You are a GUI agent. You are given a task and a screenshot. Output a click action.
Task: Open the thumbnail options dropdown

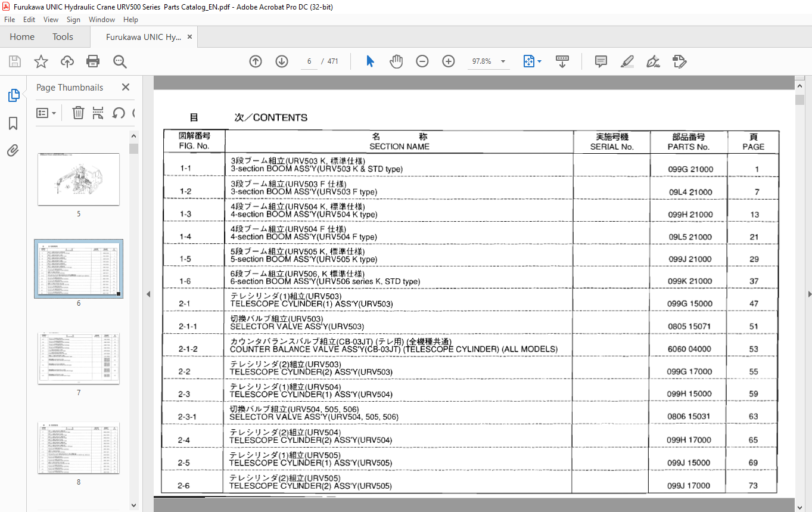click(x=46, y=113)
